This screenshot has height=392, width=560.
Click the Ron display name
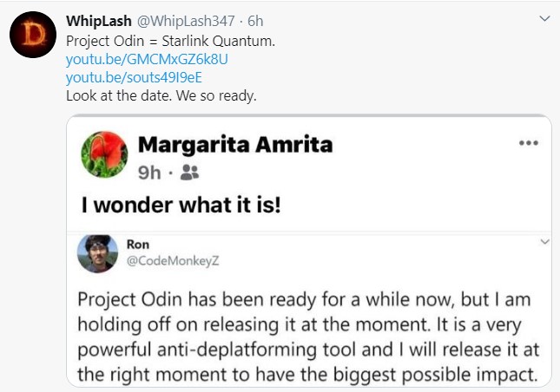coord(138,245)
